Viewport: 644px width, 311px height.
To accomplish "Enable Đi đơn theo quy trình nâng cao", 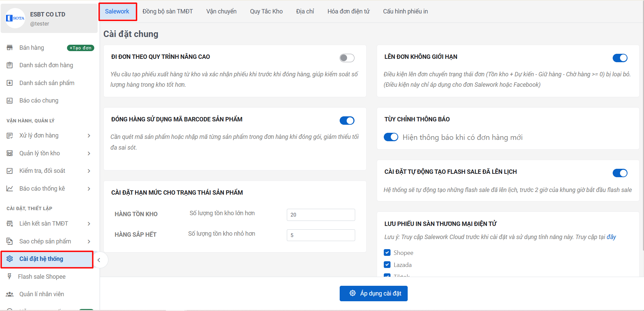I will (347, 58).
